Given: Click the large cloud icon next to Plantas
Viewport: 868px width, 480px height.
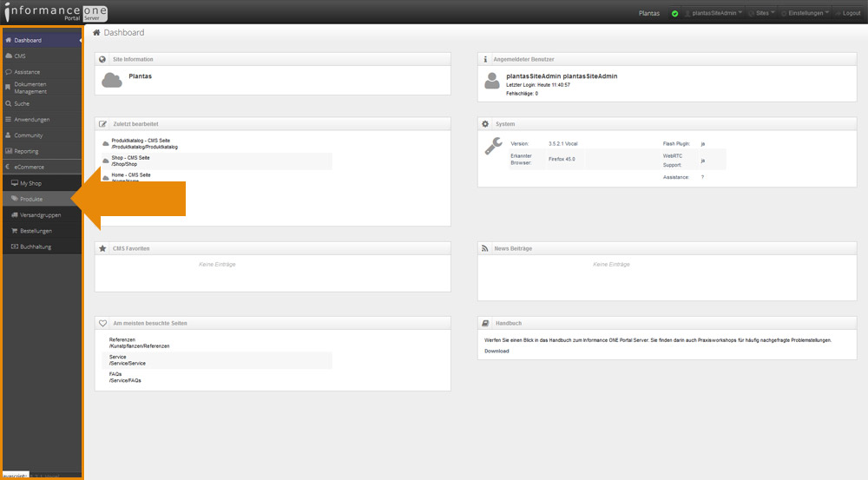Looking at the screenshot, I should tap(112, 80).
